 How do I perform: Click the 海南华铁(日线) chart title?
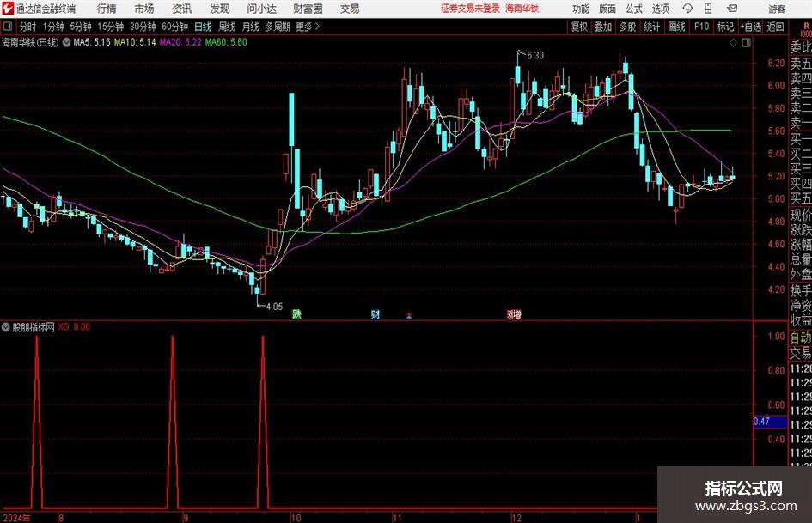(30, 42)
